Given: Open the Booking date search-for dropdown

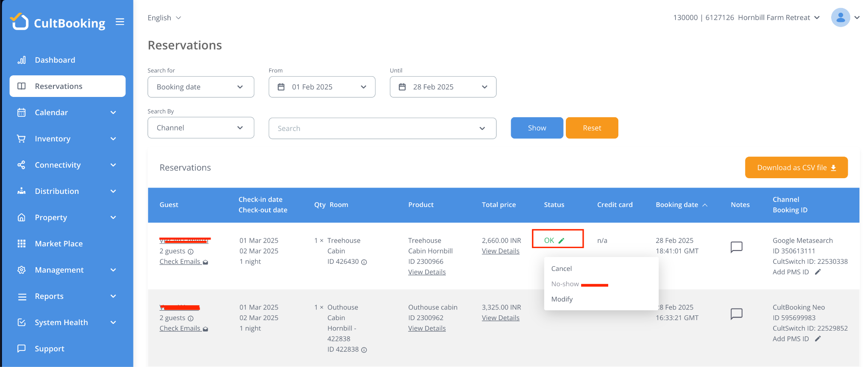Looking at the screenshot, I should coord(200,87).
